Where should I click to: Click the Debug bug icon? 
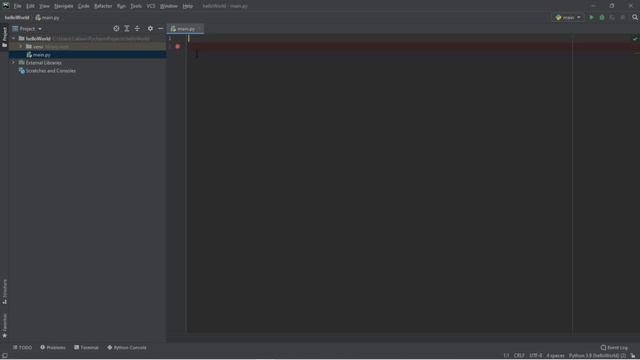(602, 18)
